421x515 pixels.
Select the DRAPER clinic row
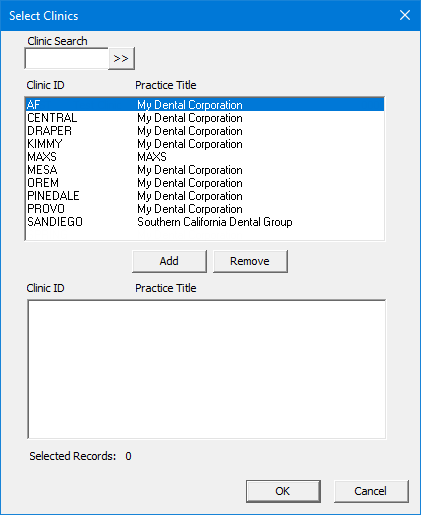click(205, 131)
